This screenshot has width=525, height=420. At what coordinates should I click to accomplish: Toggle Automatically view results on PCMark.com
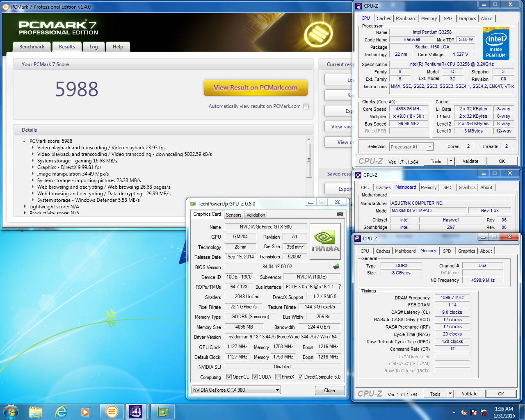coord(306,106)
